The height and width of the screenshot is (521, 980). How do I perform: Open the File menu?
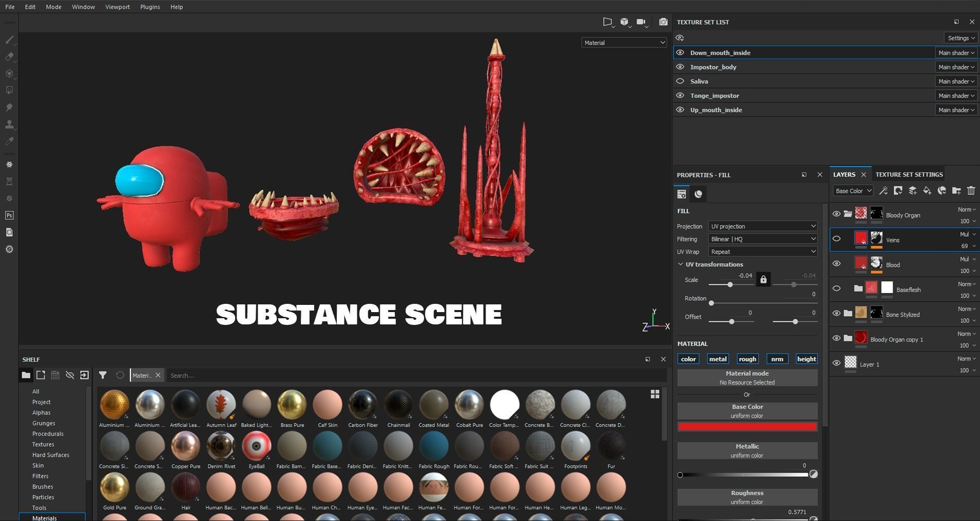point(10,7)
